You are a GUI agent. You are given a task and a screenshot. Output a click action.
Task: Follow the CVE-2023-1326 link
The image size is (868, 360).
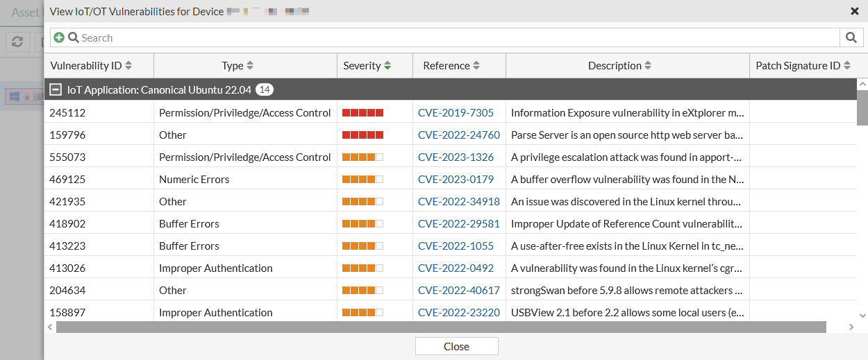click(x=456, y=157)
